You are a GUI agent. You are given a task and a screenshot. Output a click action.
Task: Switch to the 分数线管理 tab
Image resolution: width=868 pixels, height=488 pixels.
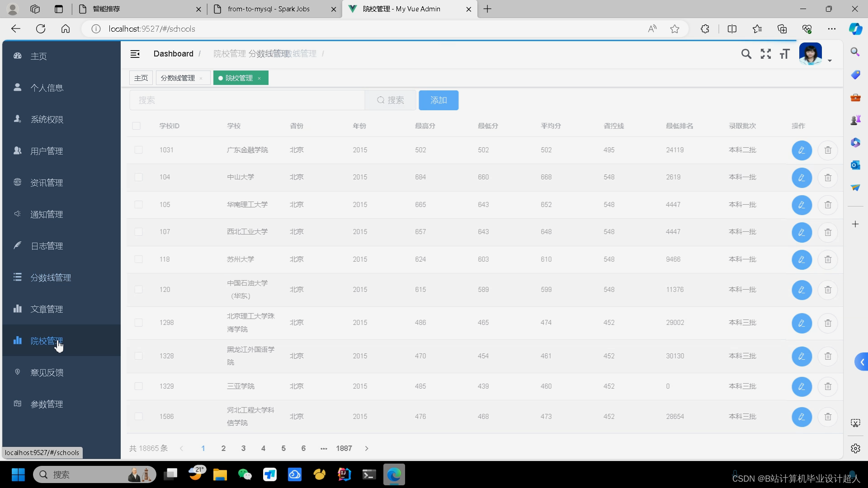178,78
